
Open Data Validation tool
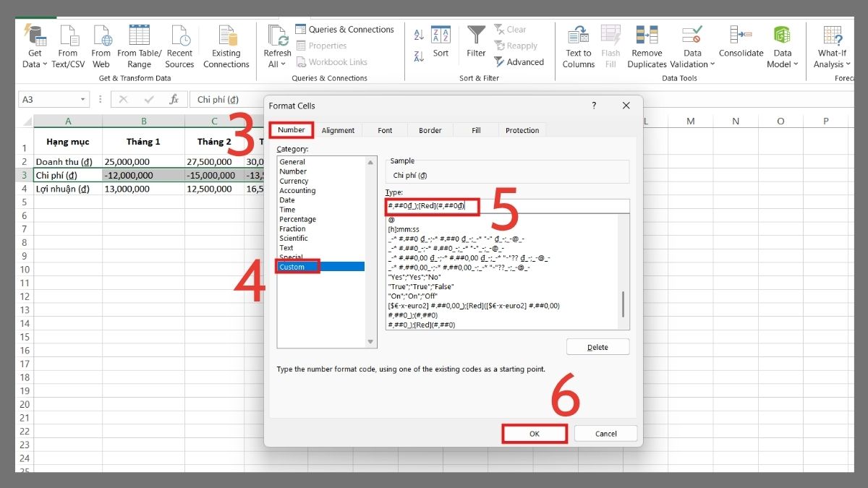(x=692, y=46)
